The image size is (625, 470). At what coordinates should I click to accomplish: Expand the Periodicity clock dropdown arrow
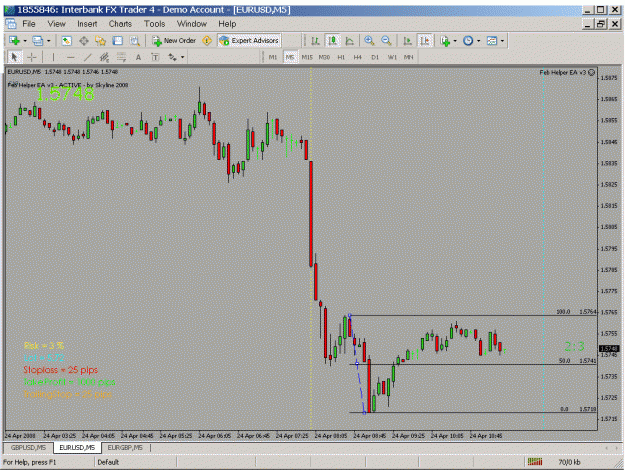click(x=478, y=41)
